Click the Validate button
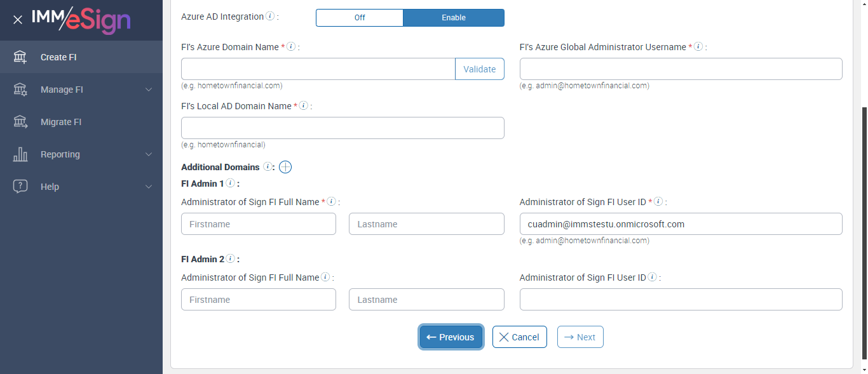The width and height of the screenshot is (868, 374). pos(480,69)
